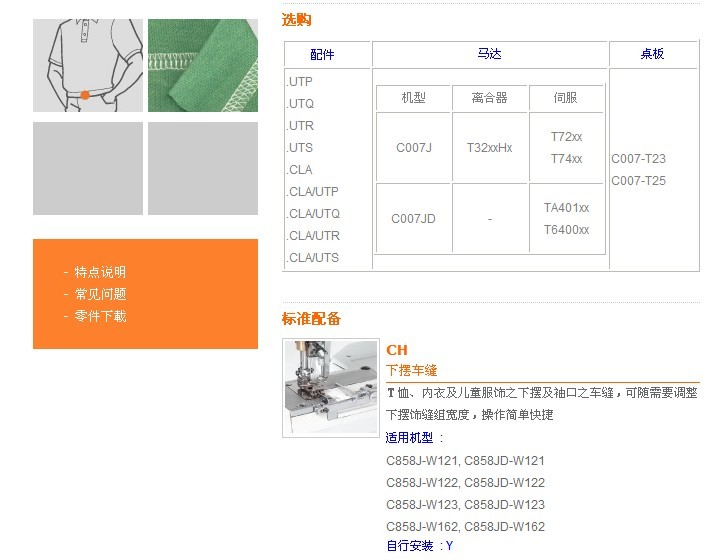Click the C007-T23 table board entry

click(639, 159)
